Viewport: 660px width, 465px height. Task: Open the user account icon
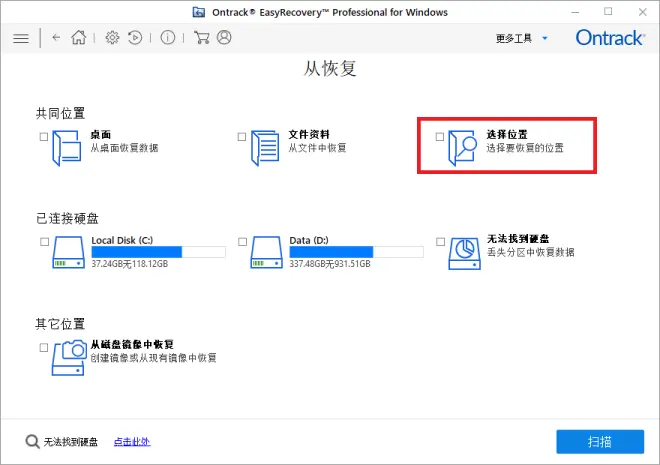click(224, 37)
